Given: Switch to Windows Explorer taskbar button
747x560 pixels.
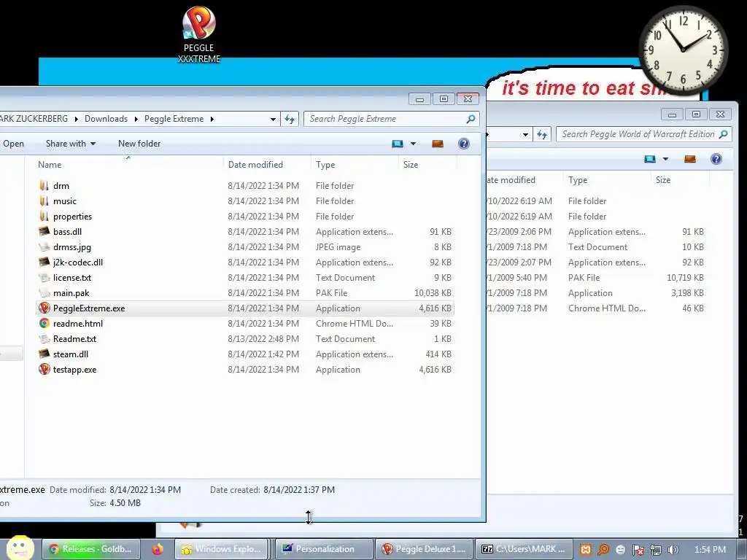Looking at the screenshot, I should [x=221, y=549].
